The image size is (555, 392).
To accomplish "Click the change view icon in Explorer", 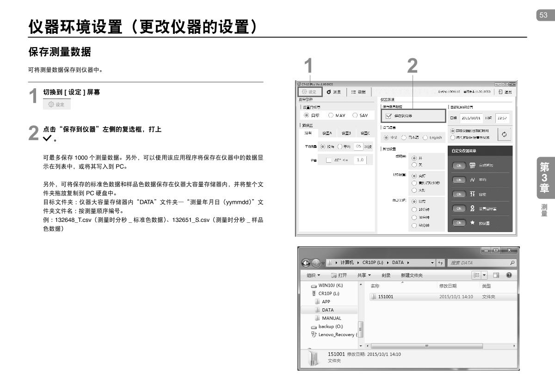I will tap(476, 276).
